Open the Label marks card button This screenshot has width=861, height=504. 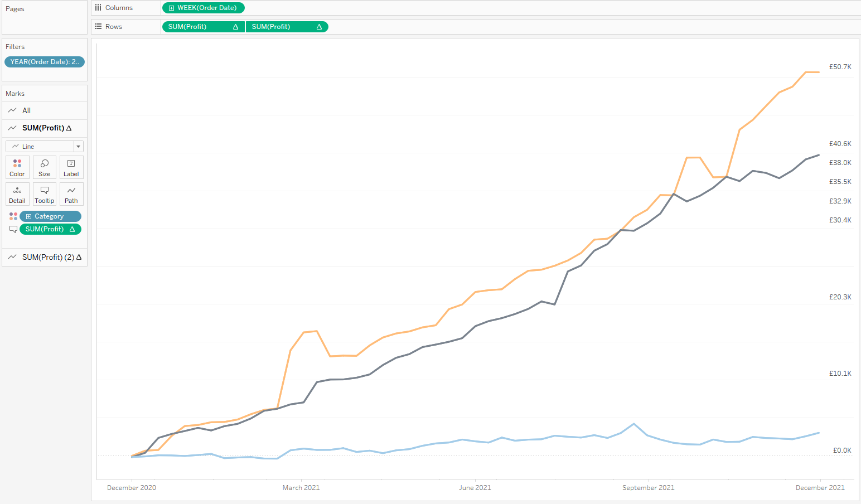pyautogui.click(x=71, y=167)
